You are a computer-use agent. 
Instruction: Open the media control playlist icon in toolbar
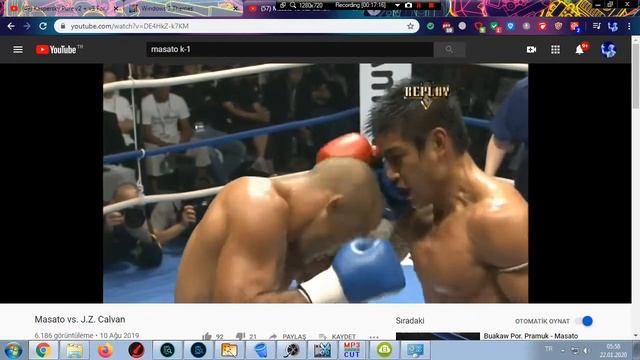tap(597, 26)
